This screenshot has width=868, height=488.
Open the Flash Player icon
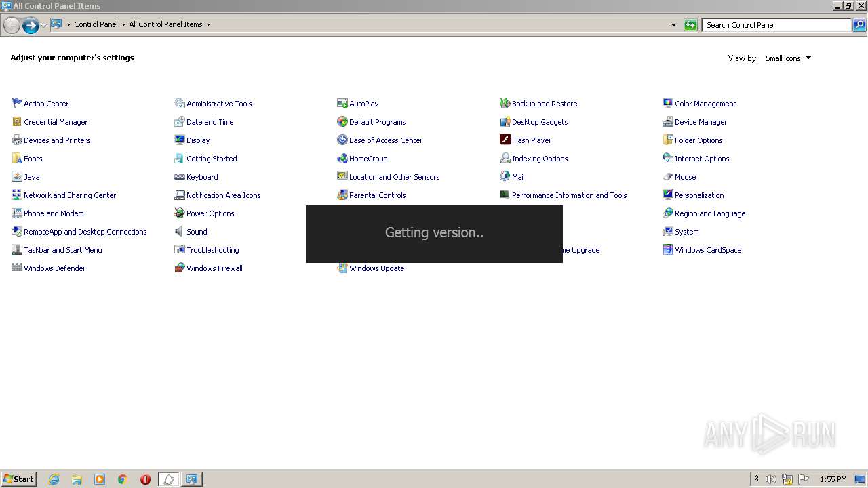[505, 140]
